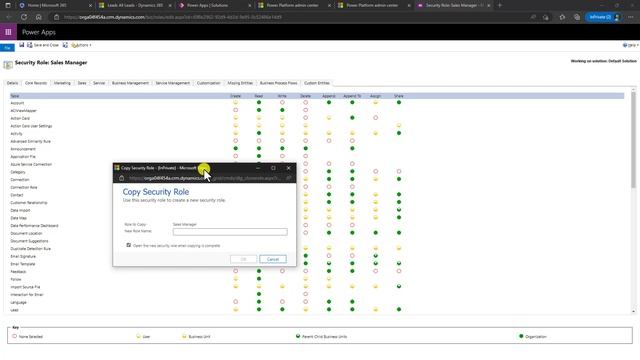Image resolution: width=640 pixels, height=360 pixels.
Task: Click the browser refresh icon
Action: (x=24, y=17)
